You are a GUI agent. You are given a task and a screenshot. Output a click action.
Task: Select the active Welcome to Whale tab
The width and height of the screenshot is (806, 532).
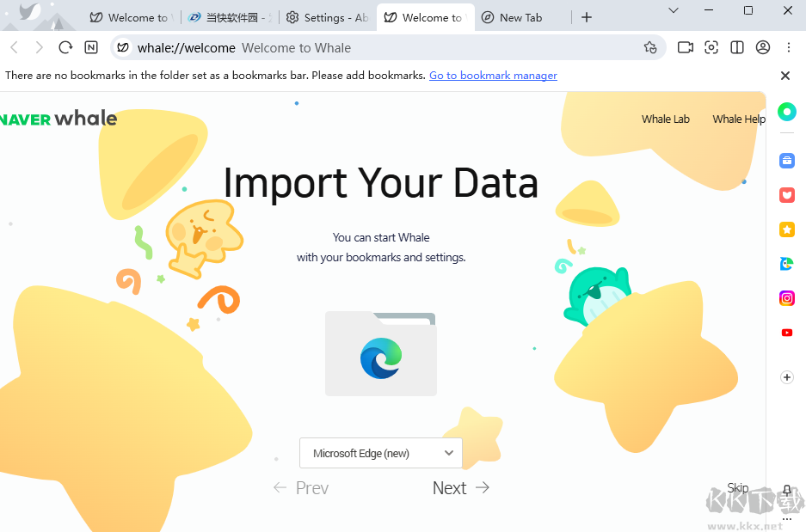[425, 17]
